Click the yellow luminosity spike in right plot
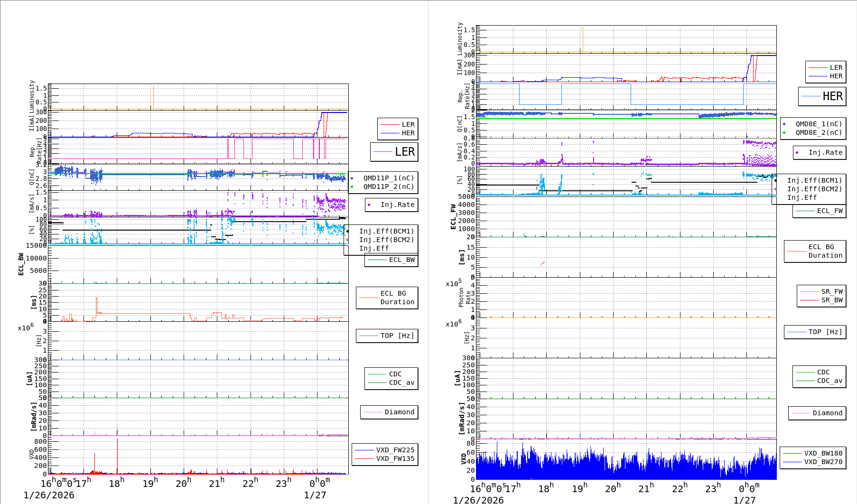This screenshot has height=504, width=857. tap(583, 38)
